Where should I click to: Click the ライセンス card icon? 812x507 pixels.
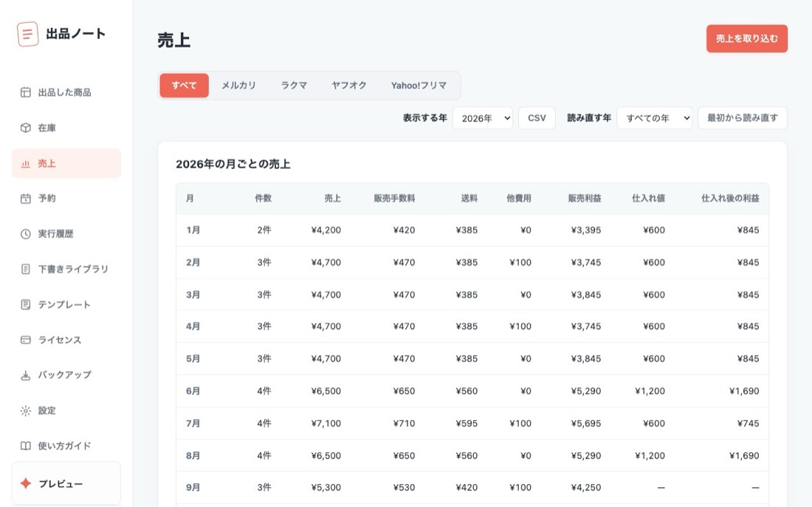click(x=25, y=340)
